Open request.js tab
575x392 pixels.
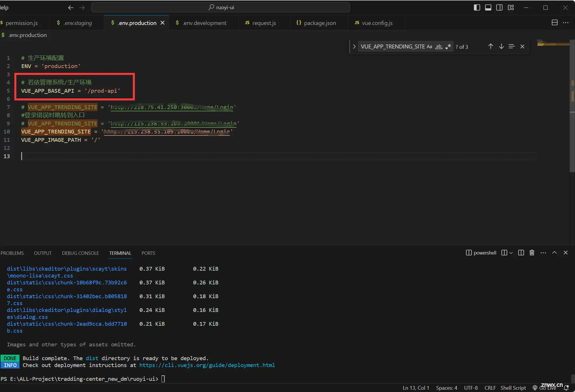[264, 23]
